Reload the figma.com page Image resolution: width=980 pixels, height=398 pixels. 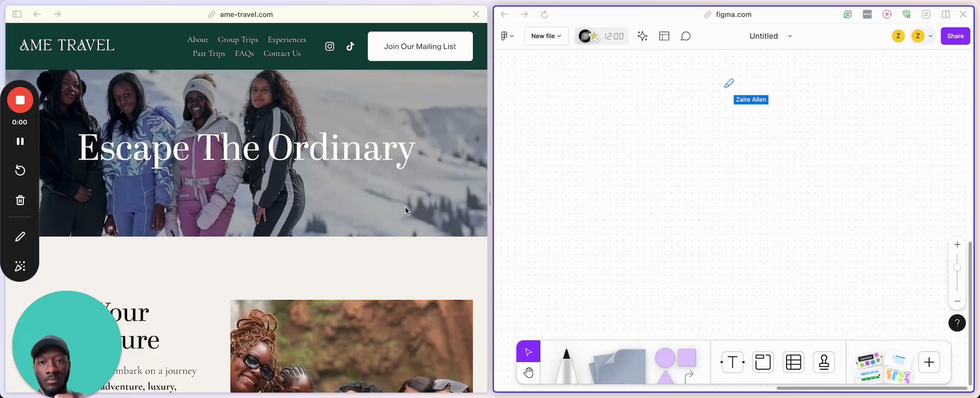pos(544,14)
